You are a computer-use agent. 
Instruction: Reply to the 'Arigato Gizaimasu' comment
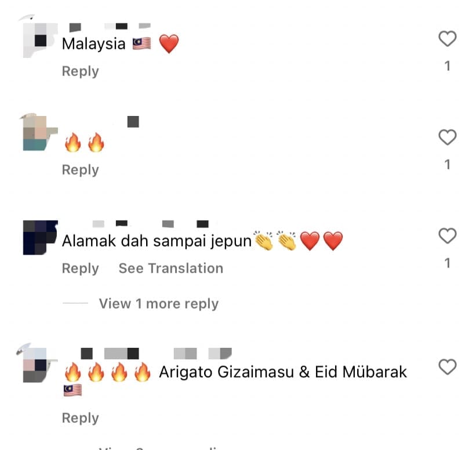(x=81, y=418)
